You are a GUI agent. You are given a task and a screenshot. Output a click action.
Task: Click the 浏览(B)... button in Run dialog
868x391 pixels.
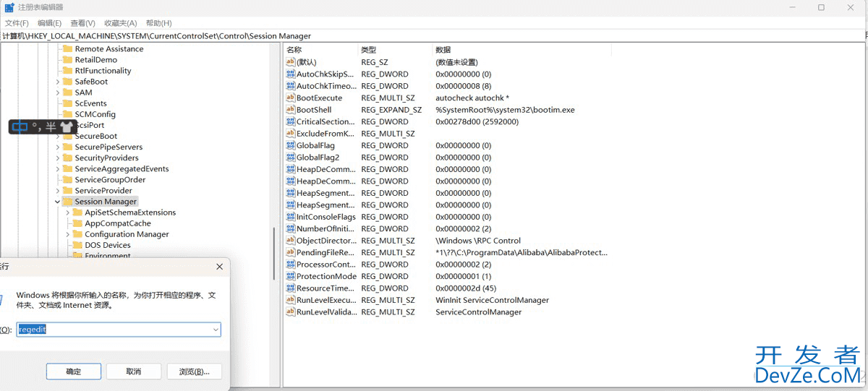tap(194, 371)
